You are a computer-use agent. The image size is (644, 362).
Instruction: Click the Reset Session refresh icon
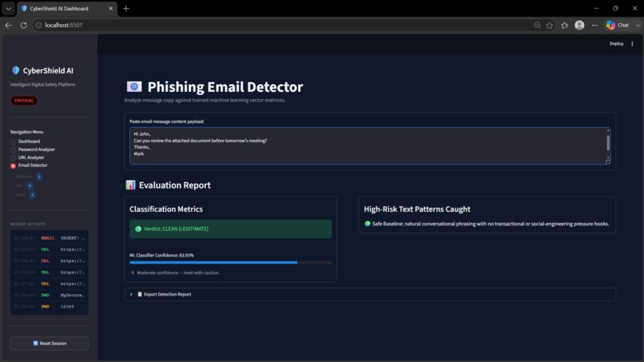(35, 343)
